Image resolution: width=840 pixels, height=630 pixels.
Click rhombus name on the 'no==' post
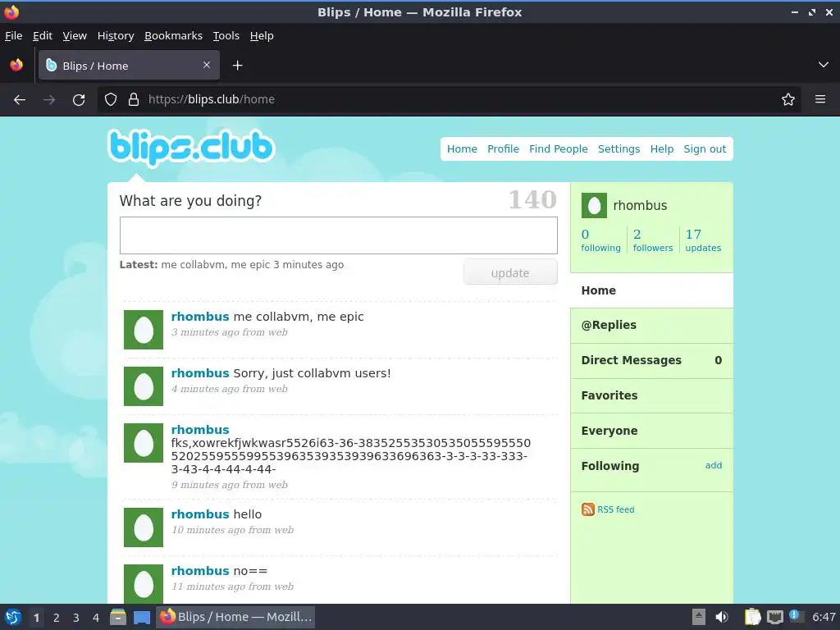tap(200, 571)
